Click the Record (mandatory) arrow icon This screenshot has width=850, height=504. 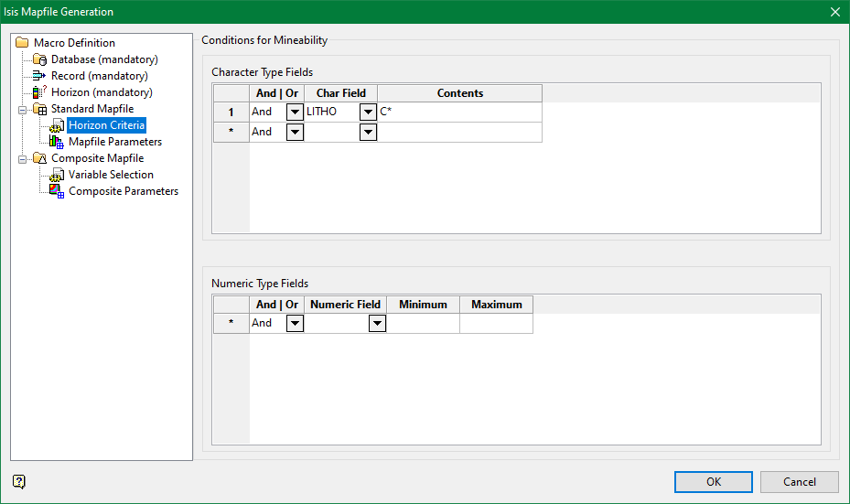point(39,76)
